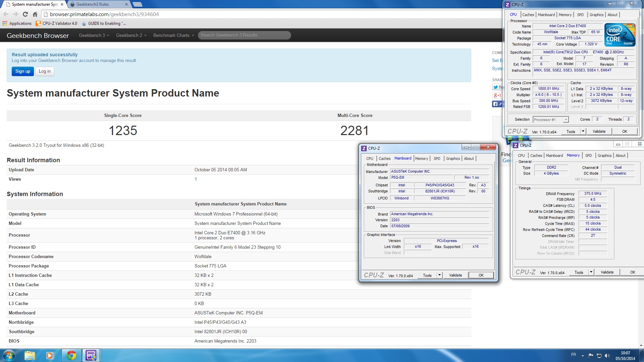Viewport: 644px width, 362px height.
Task: Click Tools button in Mainboard window
Action: (x=427, y=275)
